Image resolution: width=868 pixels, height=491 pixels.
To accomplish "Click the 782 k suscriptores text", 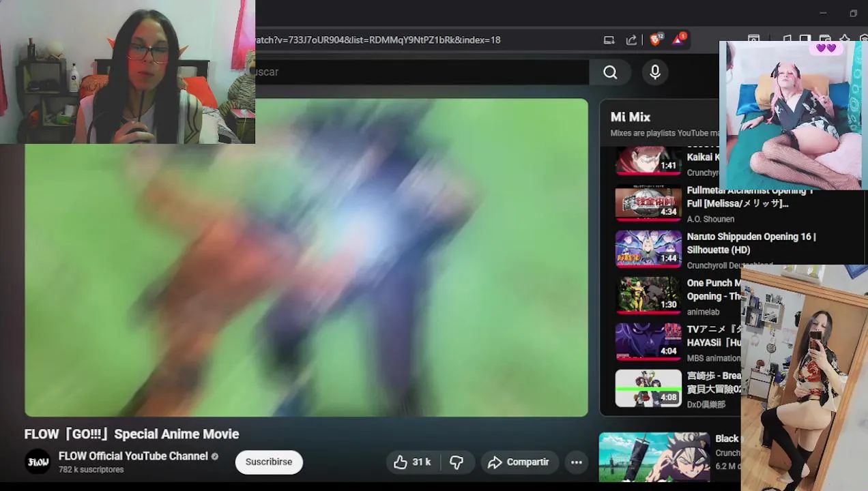I will tap(91, 470).
